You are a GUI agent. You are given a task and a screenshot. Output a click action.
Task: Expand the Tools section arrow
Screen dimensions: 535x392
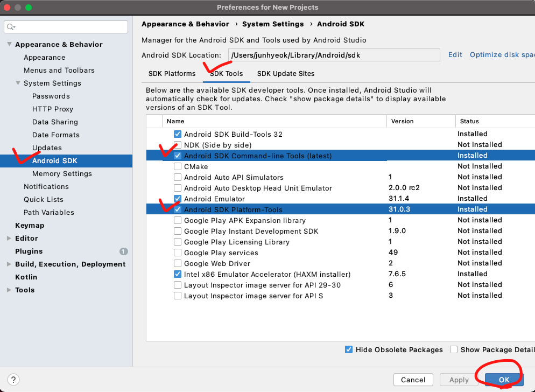pos(9,290)
